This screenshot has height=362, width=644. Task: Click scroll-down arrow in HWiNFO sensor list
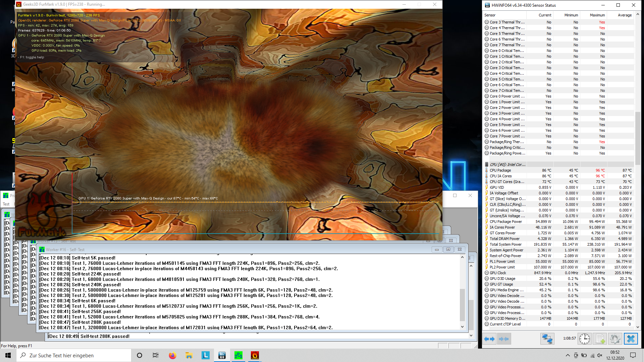pyautogui.click(x=638, y=327)
